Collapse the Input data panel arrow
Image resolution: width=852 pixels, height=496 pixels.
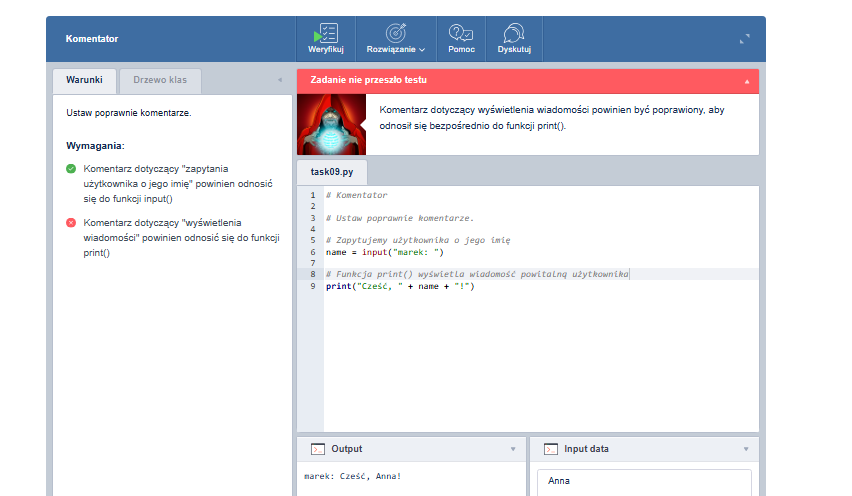(745, 449)
